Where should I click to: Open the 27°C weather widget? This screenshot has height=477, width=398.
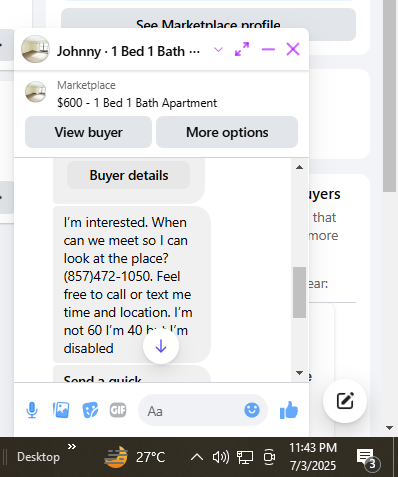click(x=134, y=457)
